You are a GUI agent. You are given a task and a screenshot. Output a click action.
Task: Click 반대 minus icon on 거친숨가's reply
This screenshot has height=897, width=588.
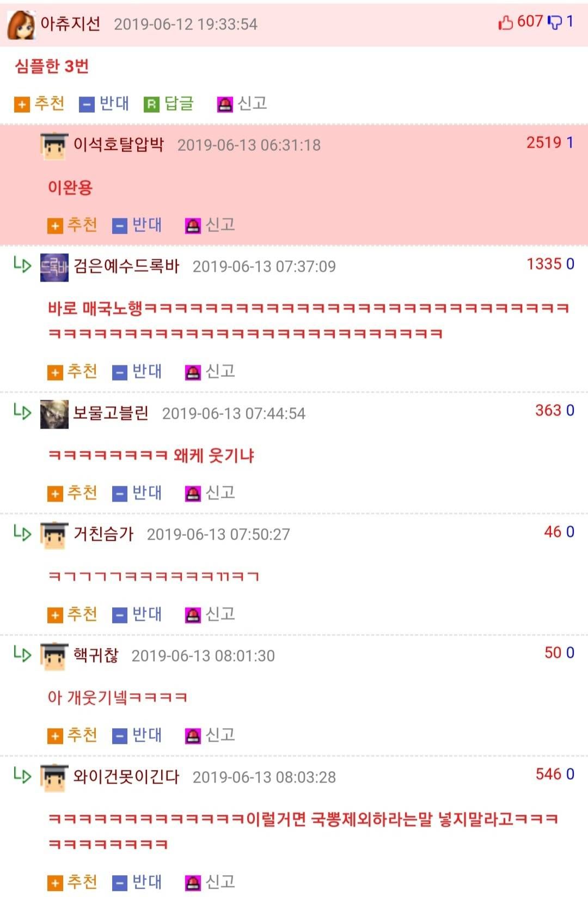pyautogui.click(x=120, y=615)
